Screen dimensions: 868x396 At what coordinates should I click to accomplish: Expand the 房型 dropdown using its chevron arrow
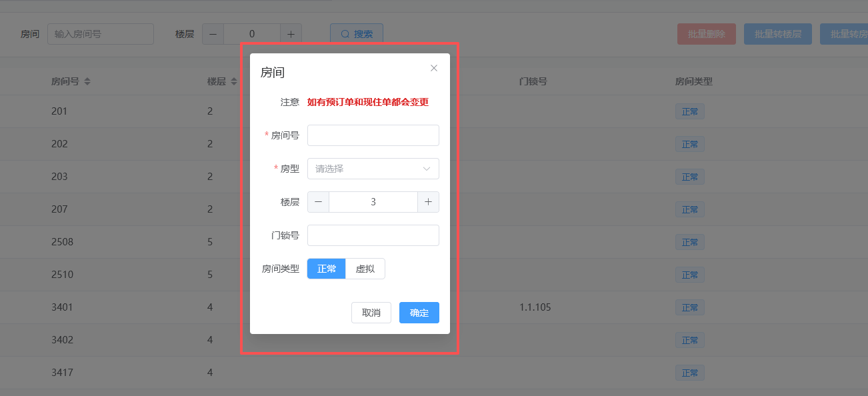click(427, 169)
